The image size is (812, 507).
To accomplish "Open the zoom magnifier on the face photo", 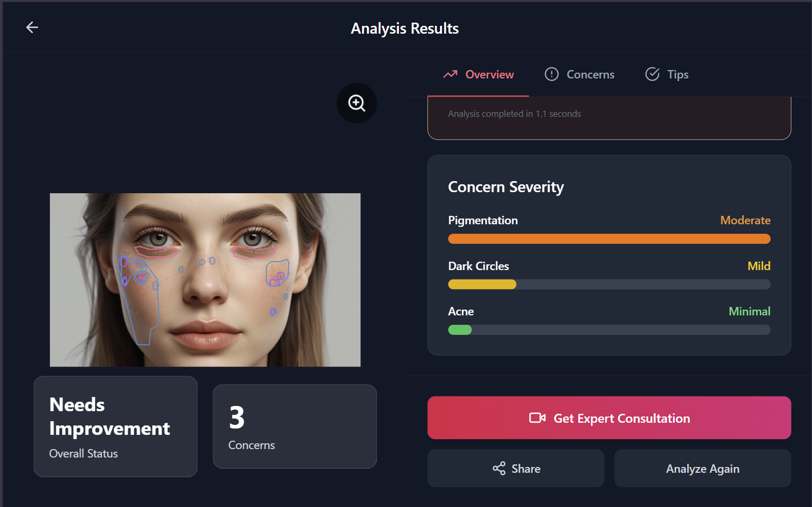I will coord(357,103).
